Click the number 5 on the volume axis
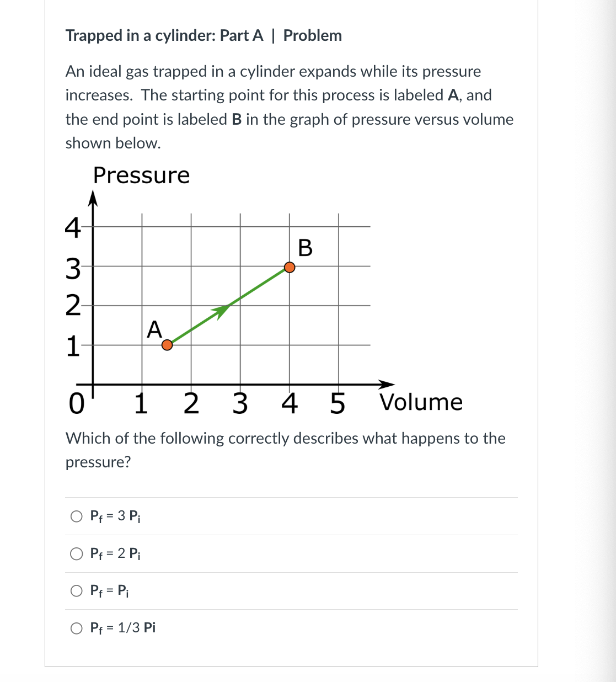This screenshot has height=682, width=616. point(337,404)
